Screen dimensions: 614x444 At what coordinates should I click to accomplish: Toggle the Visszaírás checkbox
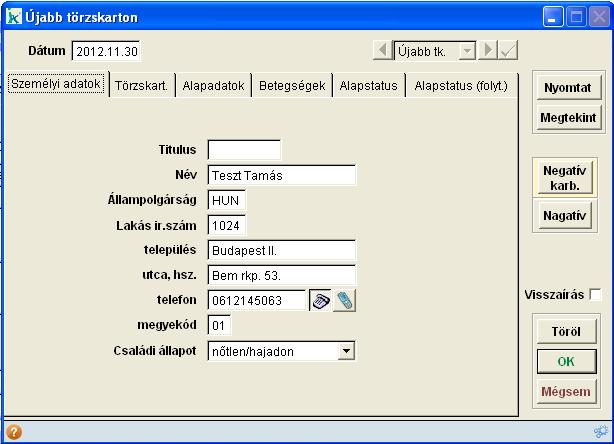click(595, 295)
